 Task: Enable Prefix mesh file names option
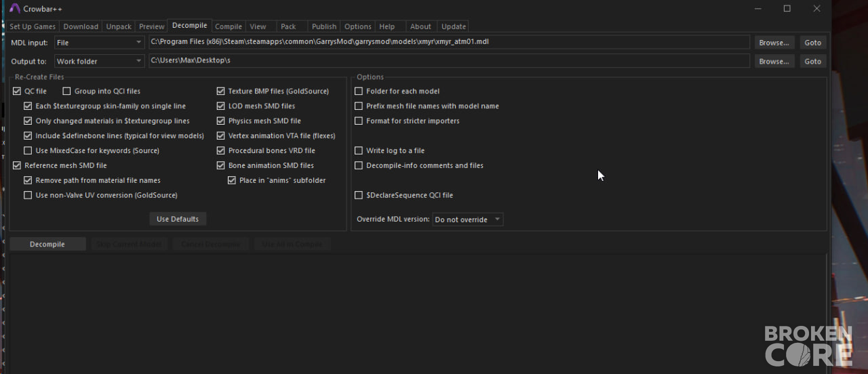click(359, 106)
